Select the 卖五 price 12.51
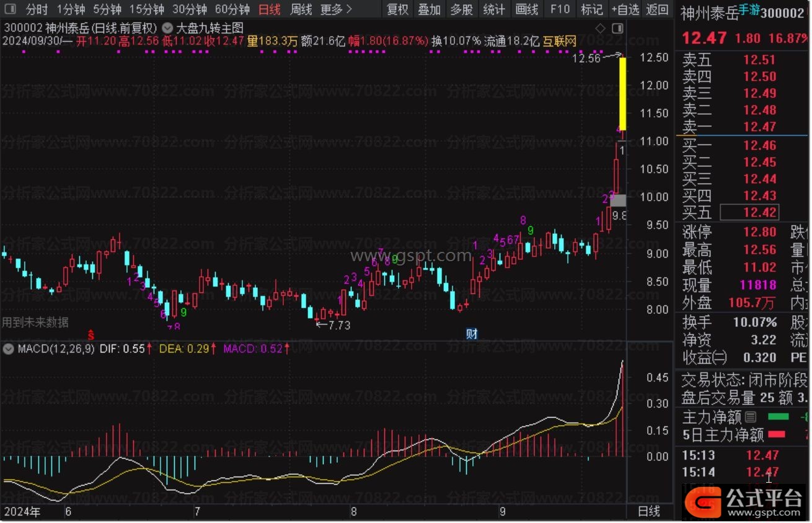Image resolution: width=812 pixels, height=523 pixels. [x=759, y=60]
